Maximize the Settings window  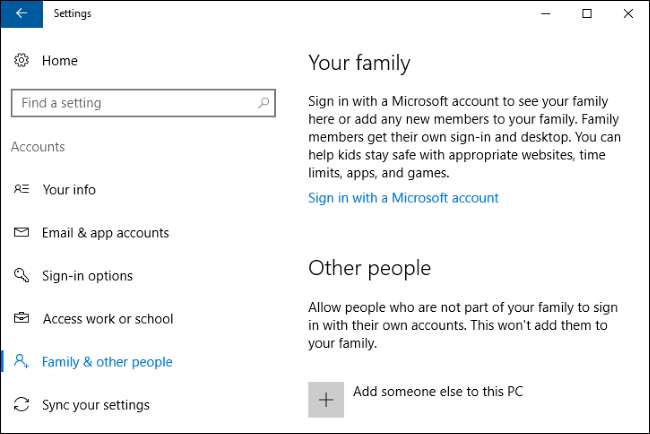(586, 14)
